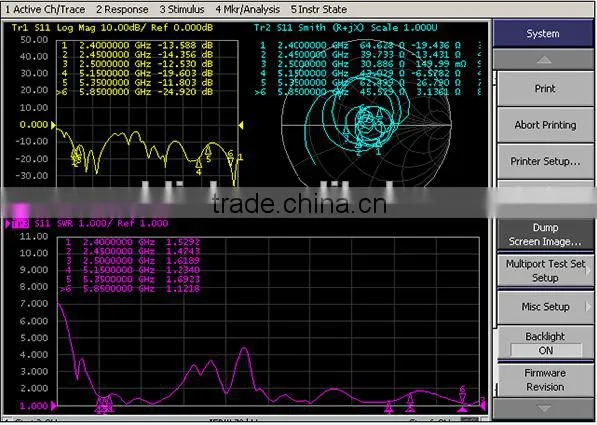Click the Abort Printing softkey

click(x=545, y=125)
